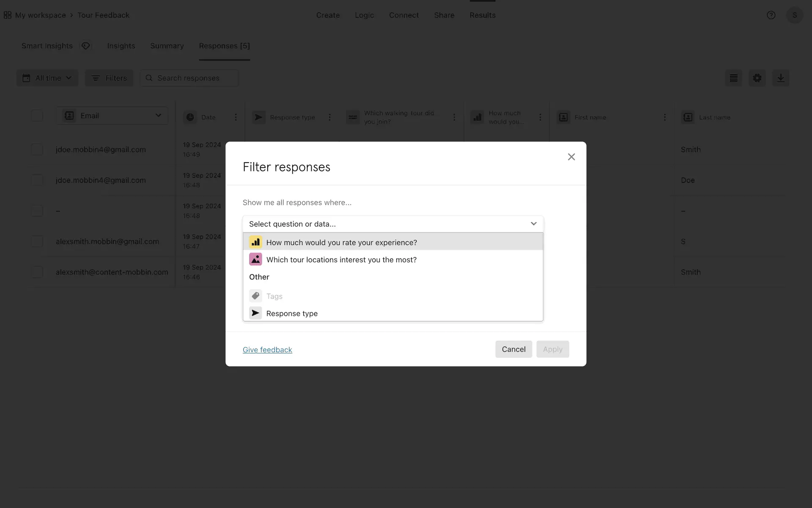Check the alexsmith@content-mobbin.com response row
Image resolution: width=812 pixels, height=508 pixels.
pyautogui.click(x=37, y=272)
